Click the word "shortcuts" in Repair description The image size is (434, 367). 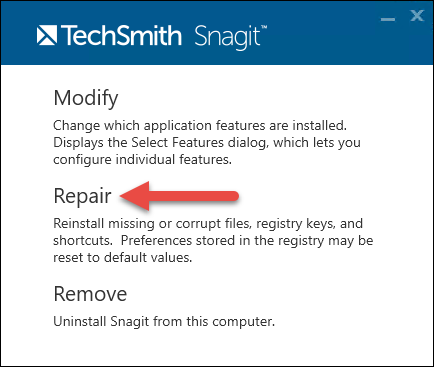82,241
